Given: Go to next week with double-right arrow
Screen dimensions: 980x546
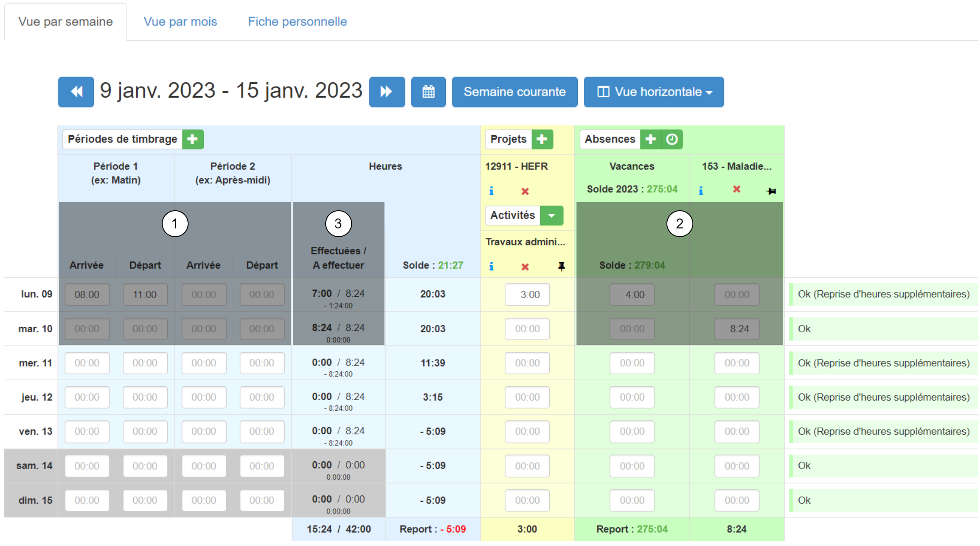Looking at the screenshot, I should pos(387,92).
